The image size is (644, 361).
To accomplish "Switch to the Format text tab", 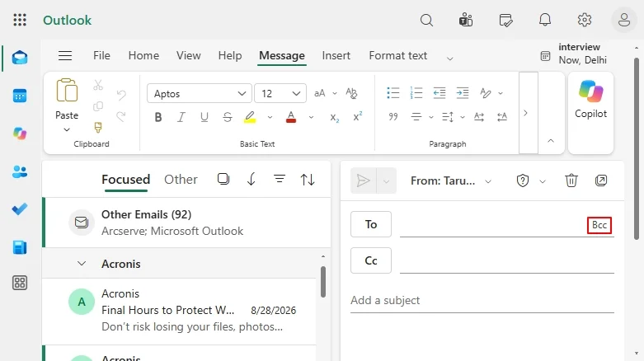I will [397, 55].
